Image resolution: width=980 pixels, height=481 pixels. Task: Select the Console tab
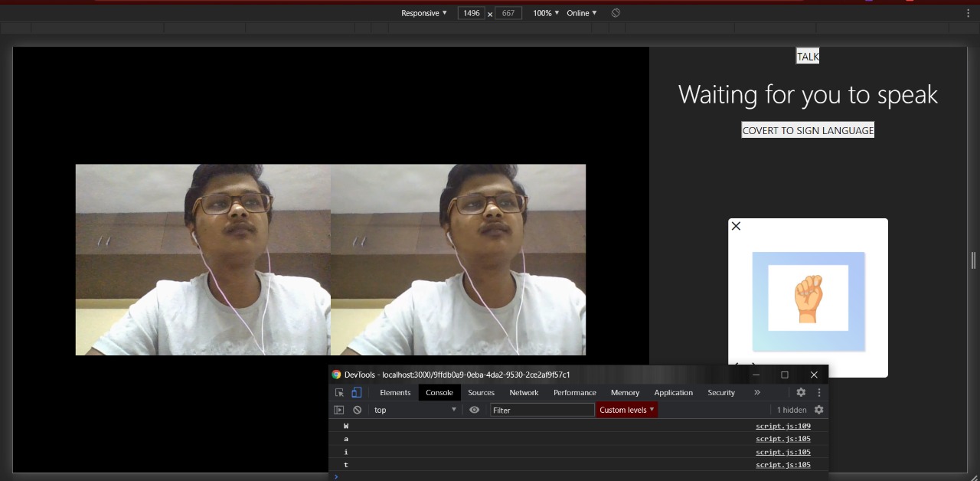click(x=439, y=392)
